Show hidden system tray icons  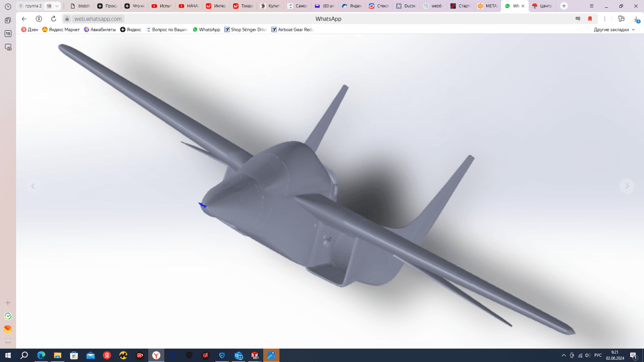[563, 355]
